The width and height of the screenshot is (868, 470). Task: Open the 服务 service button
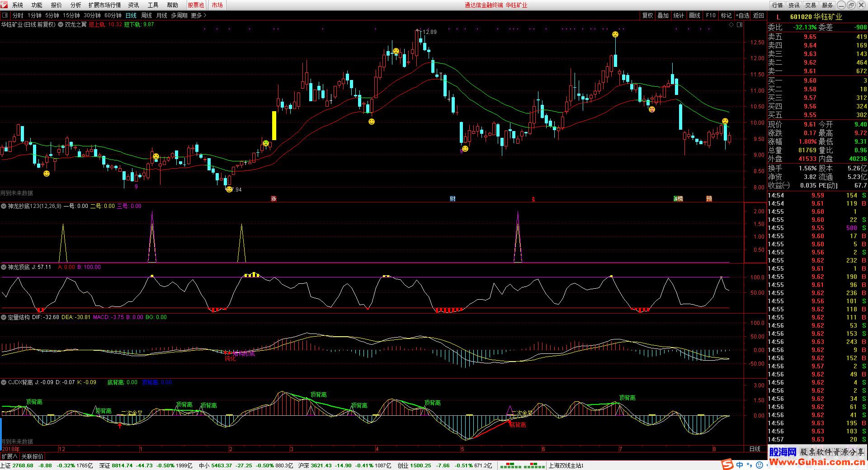827,5
